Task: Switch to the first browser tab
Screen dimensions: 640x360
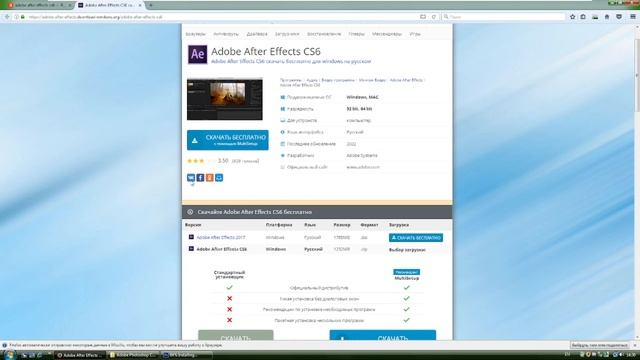Action: 39,5
